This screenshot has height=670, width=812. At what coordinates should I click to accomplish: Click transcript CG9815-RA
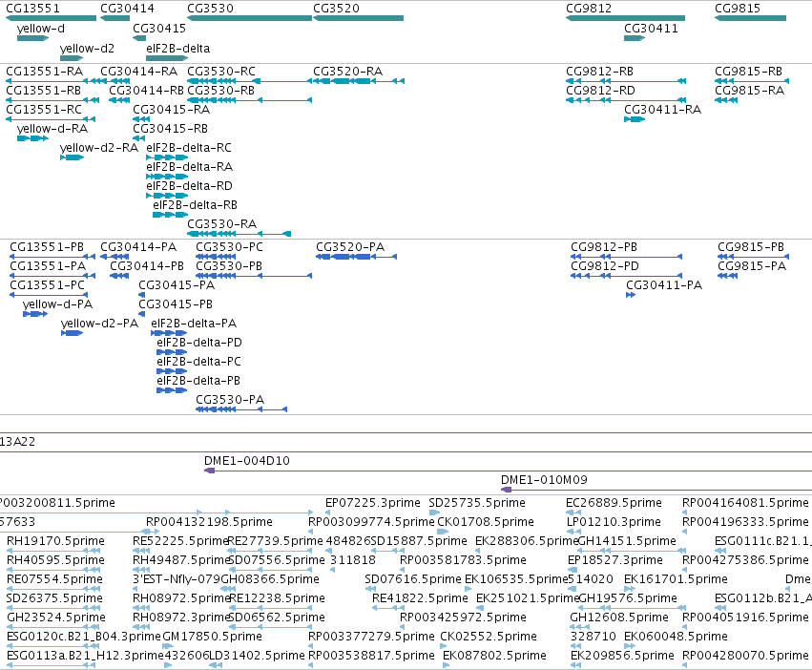click(726, 100)
